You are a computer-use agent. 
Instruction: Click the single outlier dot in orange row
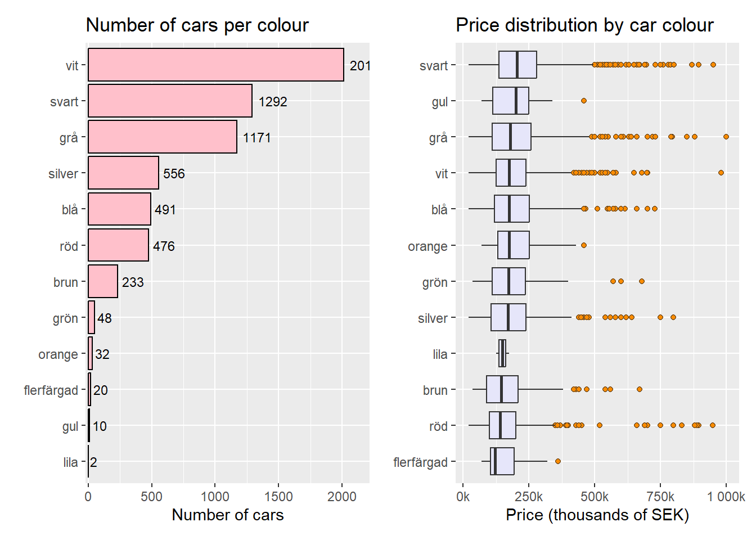(x=584, y=245)
